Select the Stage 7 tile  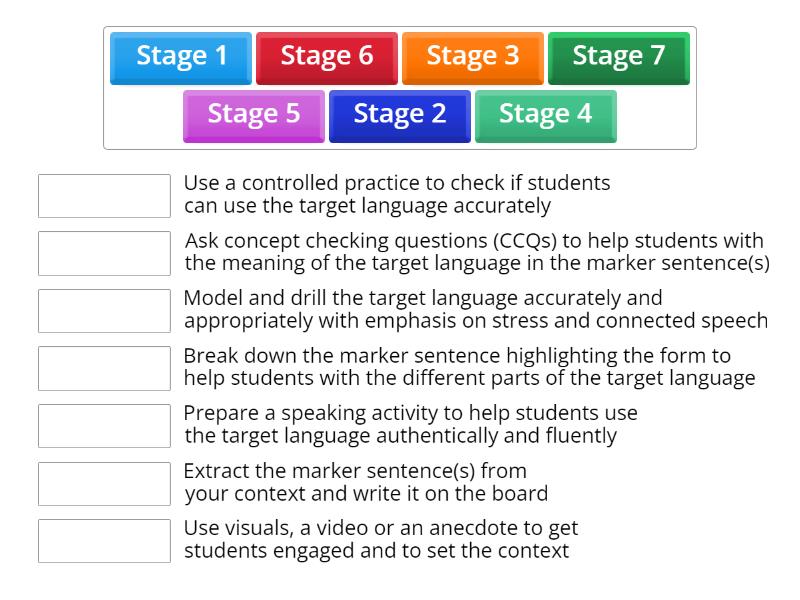[618, 58]
